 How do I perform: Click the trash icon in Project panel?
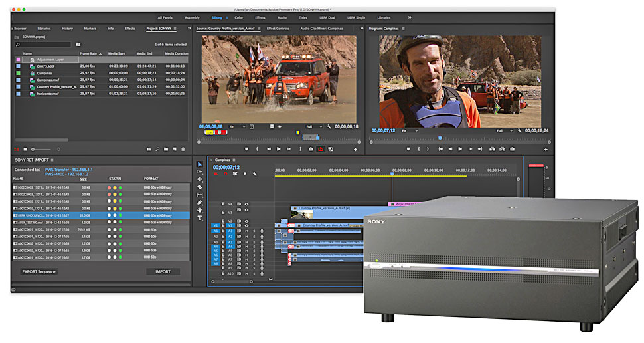[x=183, y=149]
